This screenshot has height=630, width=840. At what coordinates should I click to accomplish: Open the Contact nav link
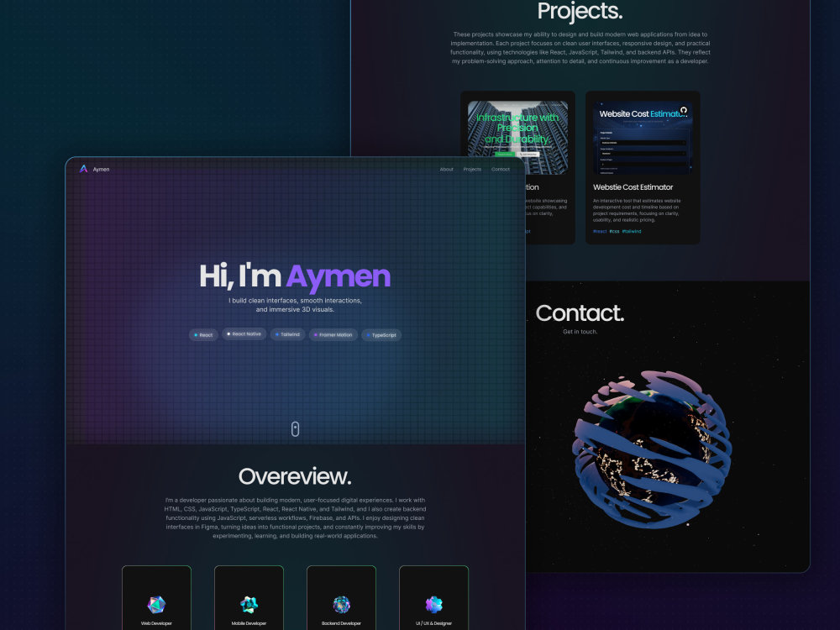[x=501, y=170]
